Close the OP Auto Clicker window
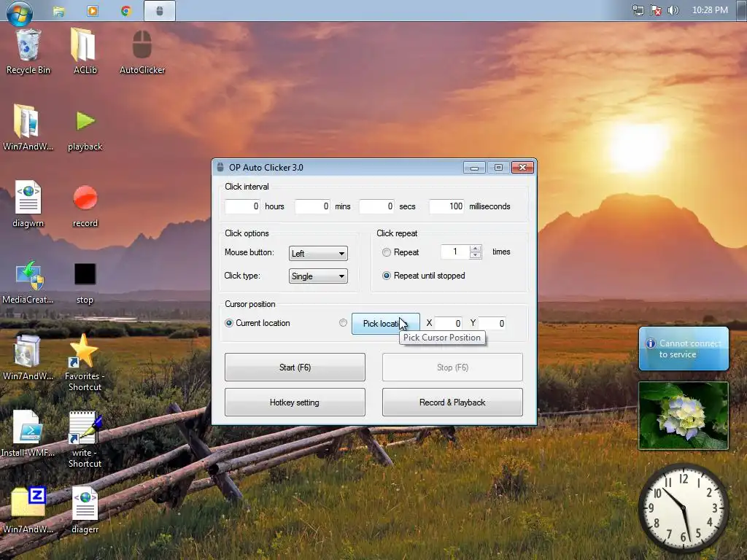 coord(522,168)
